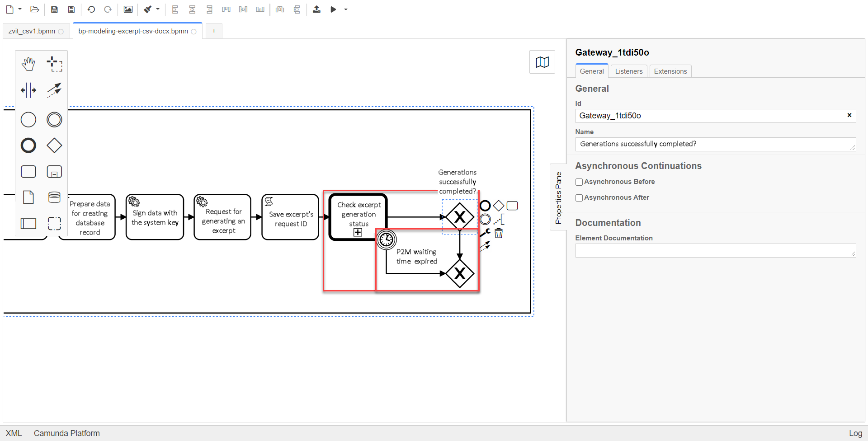Click the gateway Name text field

pos(716,144)
